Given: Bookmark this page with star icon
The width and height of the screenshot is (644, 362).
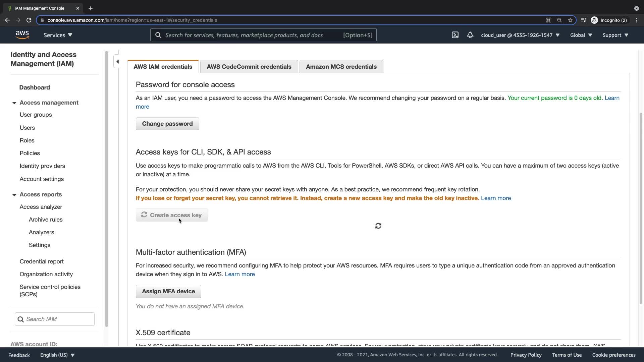Looking at the screenshot, I should pos(570,20).
